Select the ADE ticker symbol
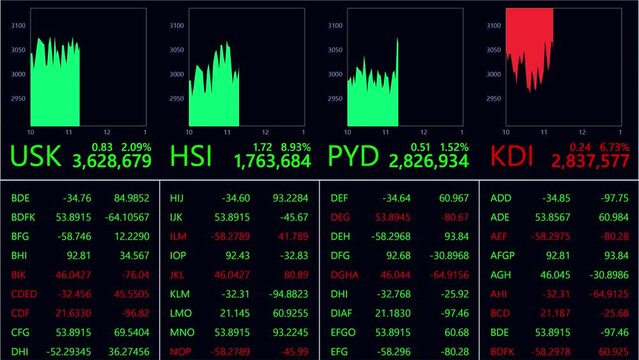The image size is (639, 360). (x=500, y=217)
